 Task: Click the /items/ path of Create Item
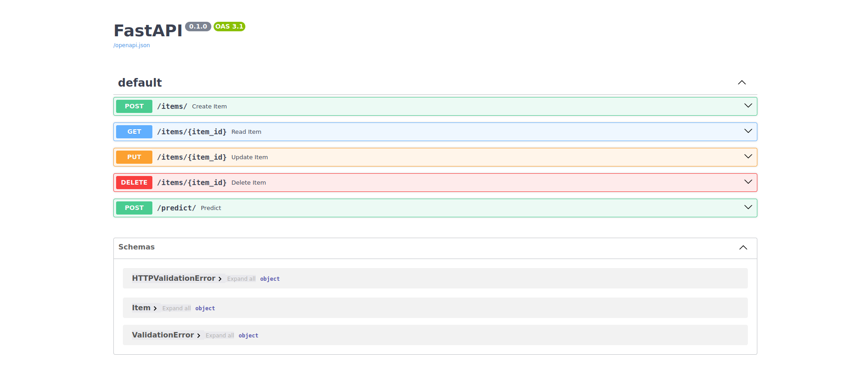click(172, 106)
